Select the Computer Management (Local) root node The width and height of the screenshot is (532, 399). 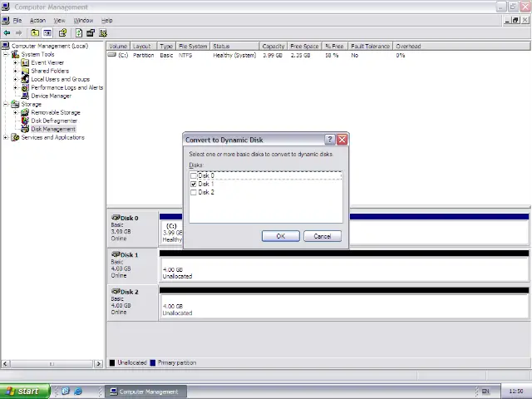50,46
